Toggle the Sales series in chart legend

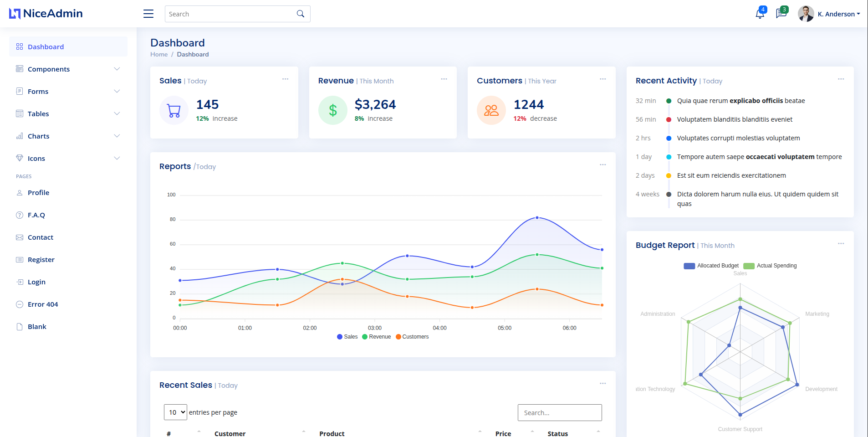coord(347,337)
